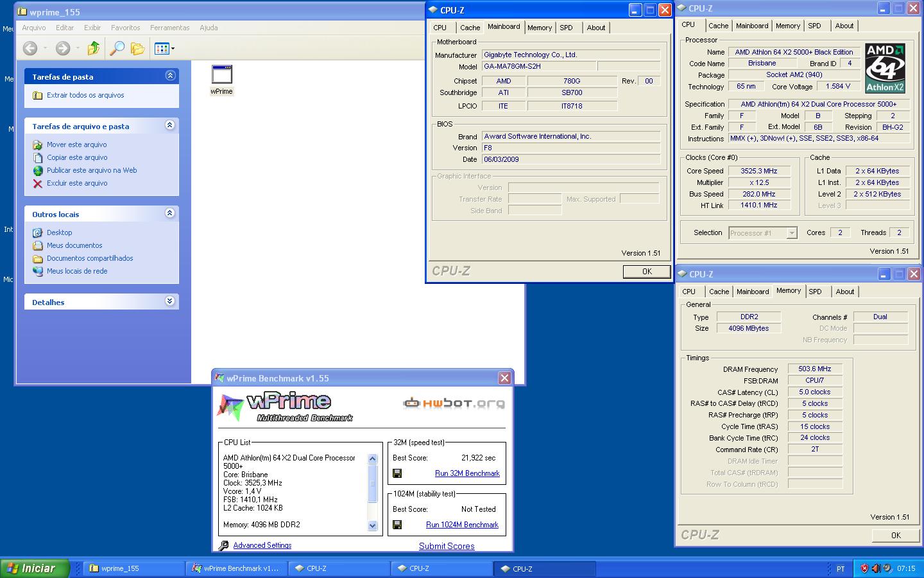Click the hwbot.org logo in wPrime
The image size is (924, 578).
coord(454,403)
